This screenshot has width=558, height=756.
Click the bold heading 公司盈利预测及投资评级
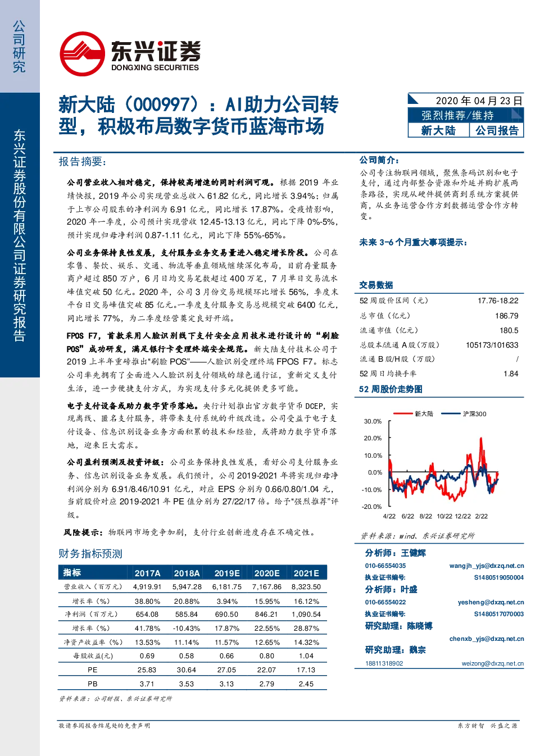116,462
